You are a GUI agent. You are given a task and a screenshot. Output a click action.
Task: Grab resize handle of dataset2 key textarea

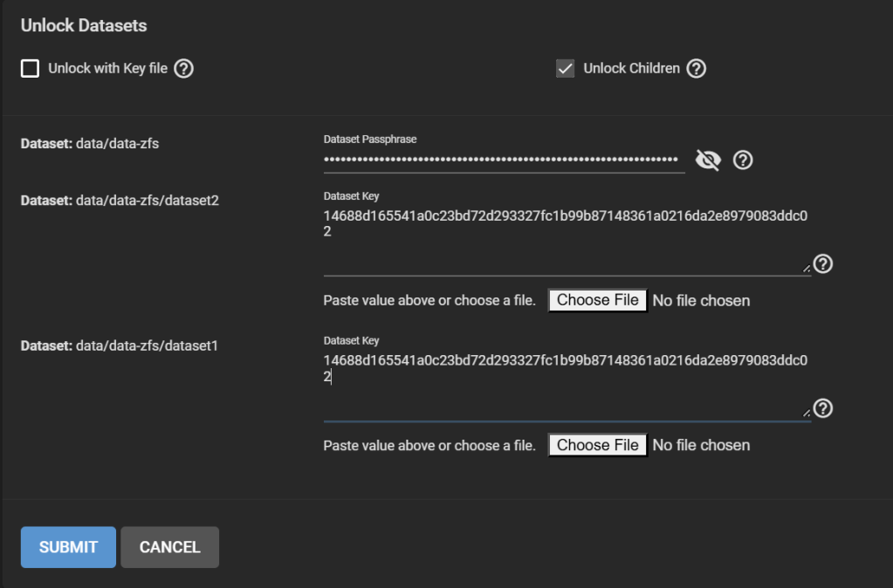coord(807,269)
